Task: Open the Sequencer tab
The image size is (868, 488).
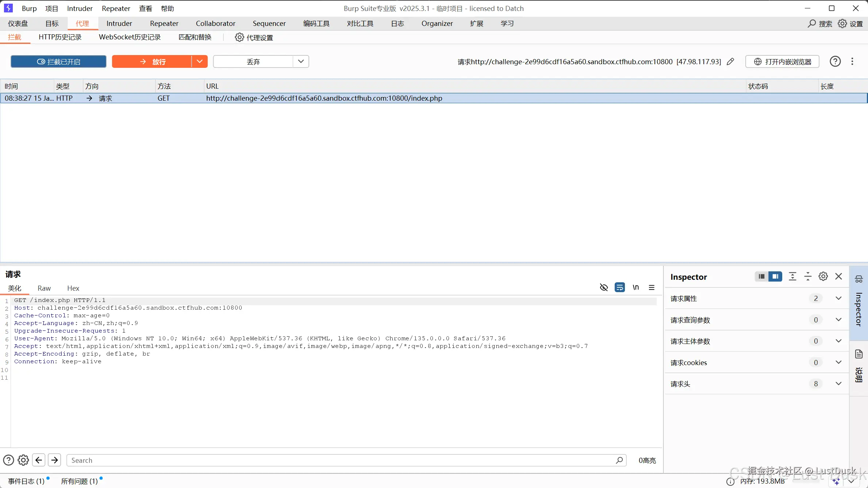Action: tap(269, 24)
